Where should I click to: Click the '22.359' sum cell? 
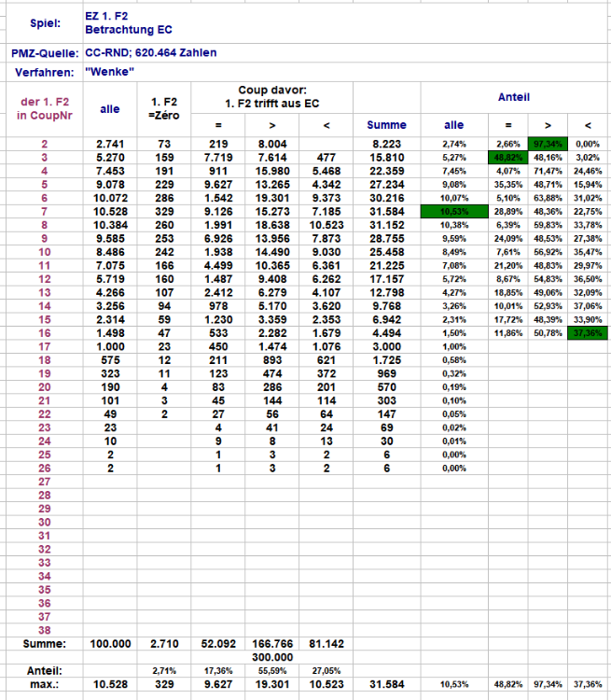(x=386, y=171)
